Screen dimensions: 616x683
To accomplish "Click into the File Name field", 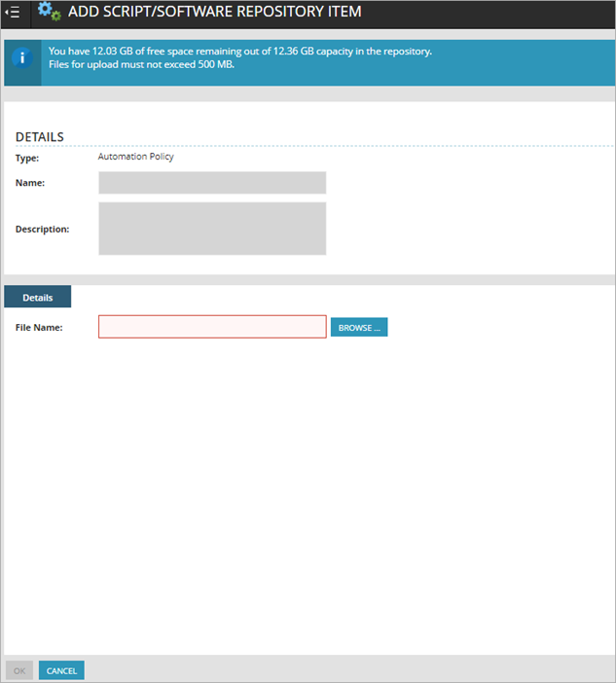I will tap(212, 327).
